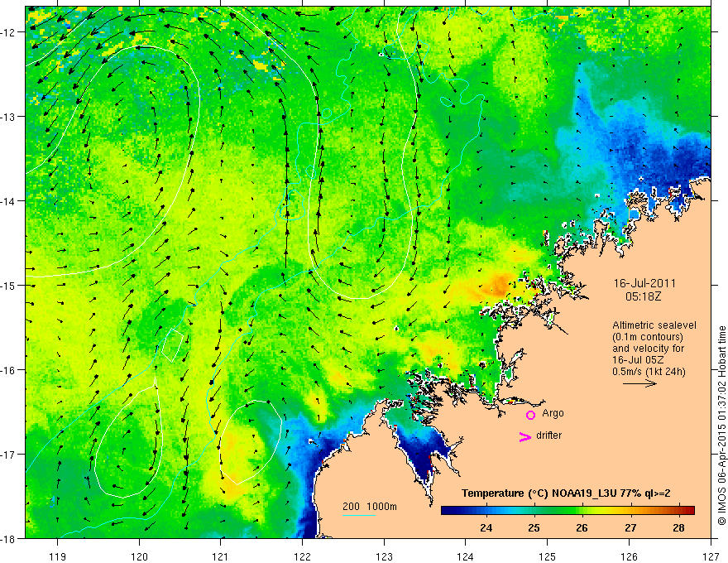Click the latitude axis label '-16'

(x=9, y=370)
